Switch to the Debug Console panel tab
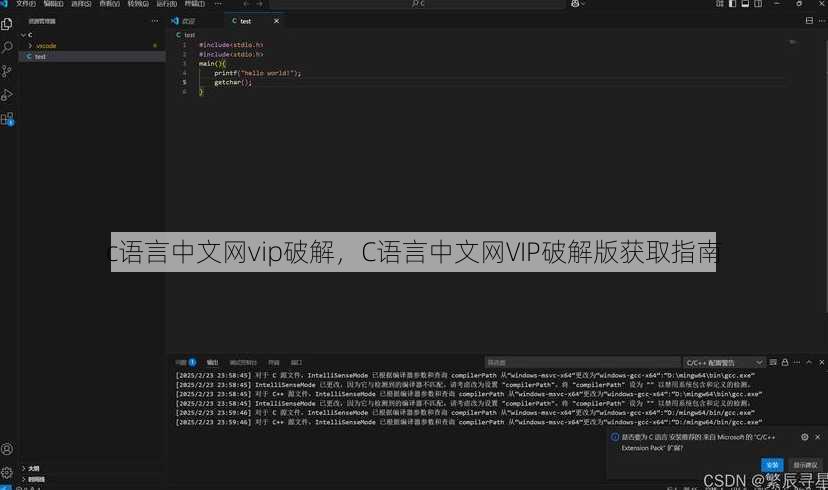 point(243,363)
